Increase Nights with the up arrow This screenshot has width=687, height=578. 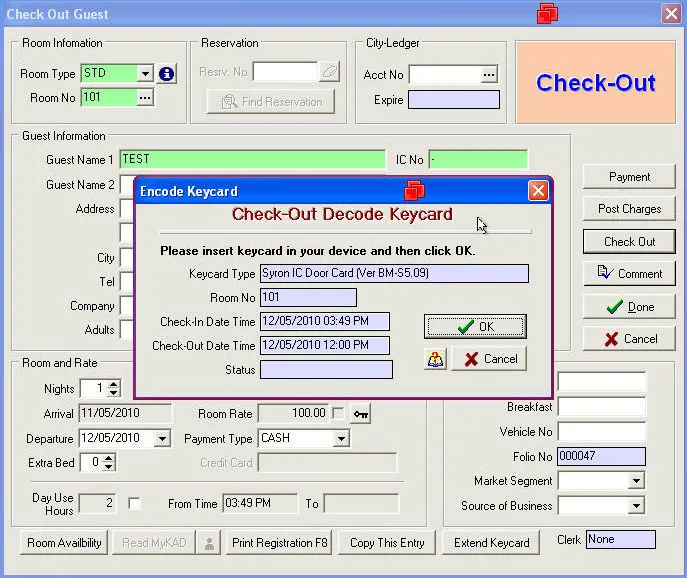[x=113, y=384]
